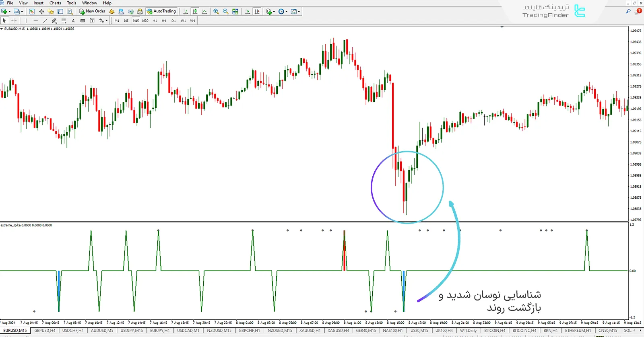Switch timeframe to H1
The image size is (644, 337).
[155, 21]
